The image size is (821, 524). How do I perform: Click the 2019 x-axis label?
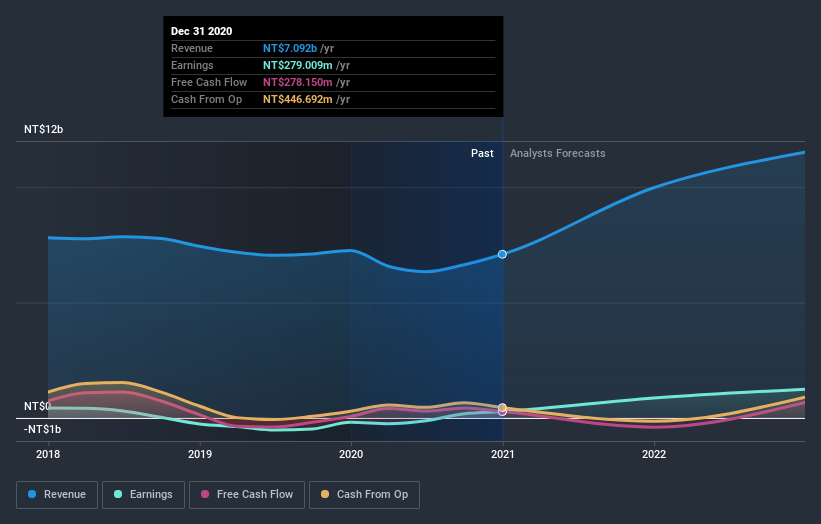tap(200, 454)
